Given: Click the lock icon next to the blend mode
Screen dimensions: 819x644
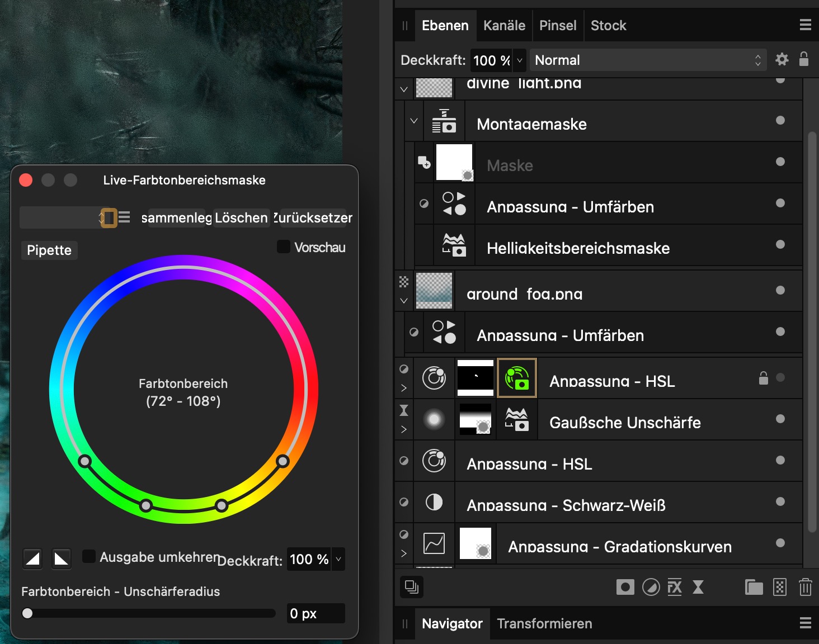Looking at the screenshot, I should pyautogui.click(x=804, y=59).
